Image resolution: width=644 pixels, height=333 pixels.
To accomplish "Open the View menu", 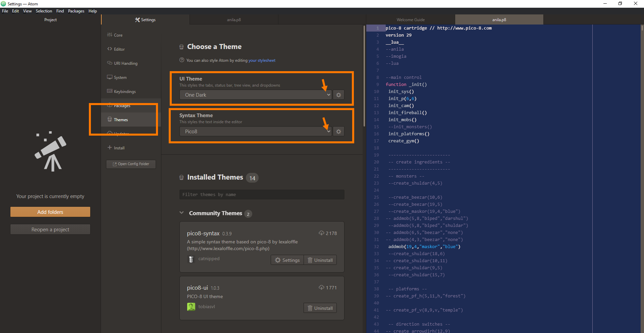I will click(x=27, y=11).
